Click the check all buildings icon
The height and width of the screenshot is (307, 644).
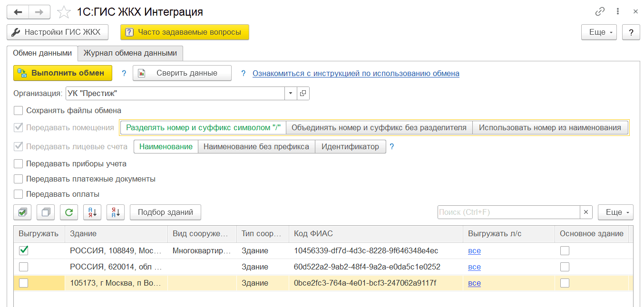click(22, 212)
